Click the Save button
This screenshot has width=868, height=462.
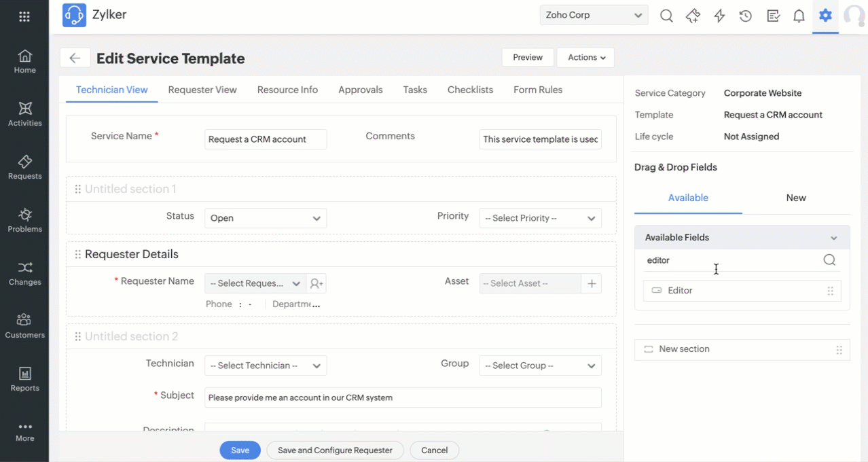240,450
